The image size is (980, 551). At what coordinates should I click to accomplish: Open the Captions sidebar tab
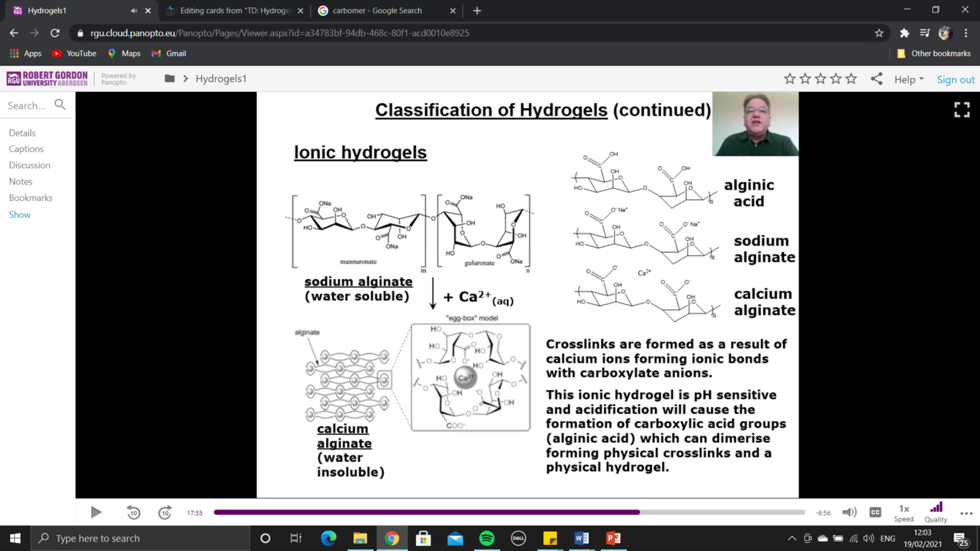coord(26,148)
